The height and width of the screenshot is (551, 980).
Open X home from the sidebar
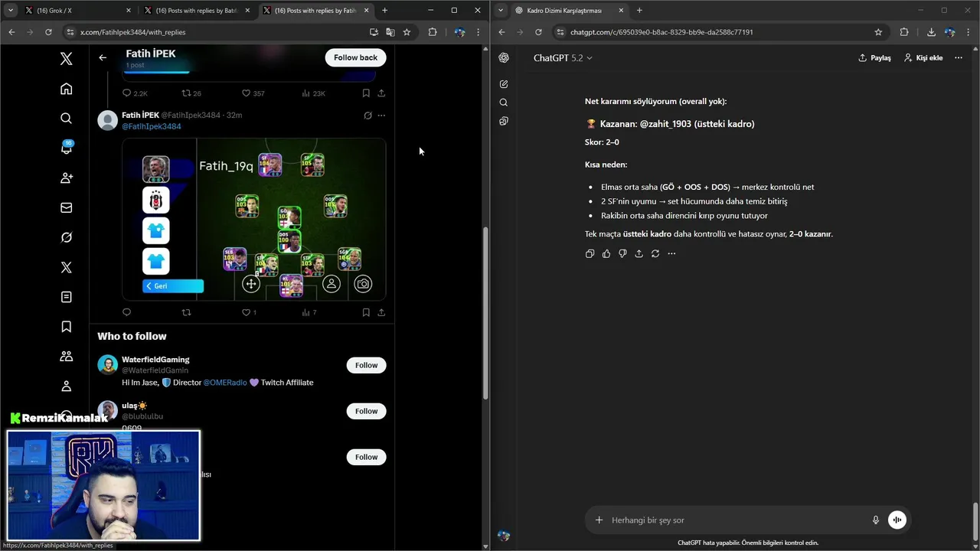67,89
